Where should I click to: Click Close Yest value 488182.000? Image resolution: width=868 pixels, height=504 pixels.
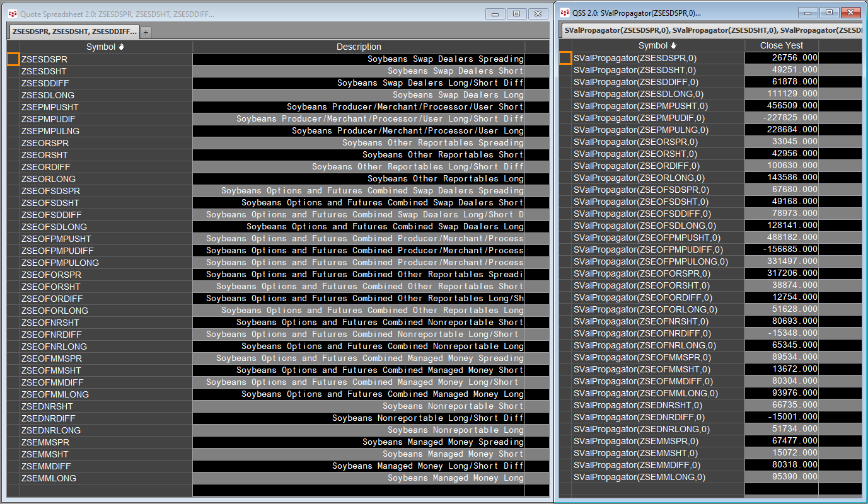pos(781,238)
